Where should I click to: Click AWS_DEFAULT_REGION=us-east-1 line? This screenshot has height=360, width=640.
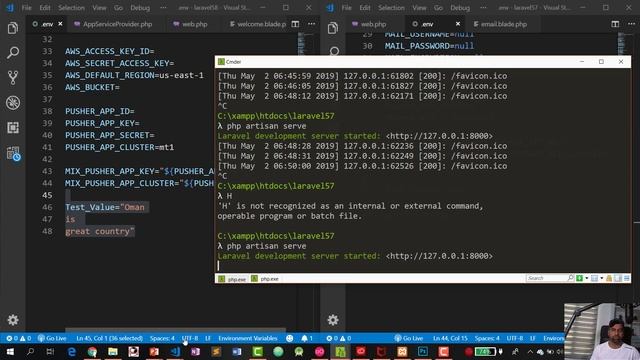pos(134,75)
